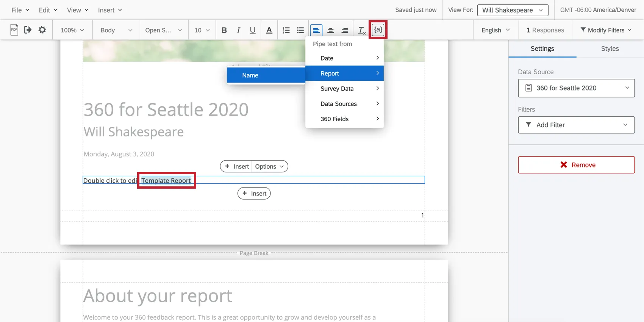Select left text alignment
The width and height of the screenshot is (644, 322).
tap(316, 30)
